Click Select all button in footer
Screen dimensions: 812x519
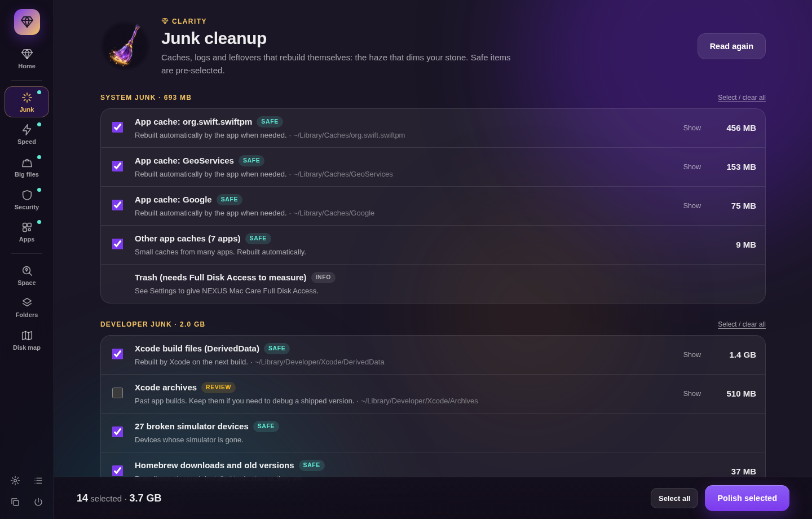tap(674, 498)
